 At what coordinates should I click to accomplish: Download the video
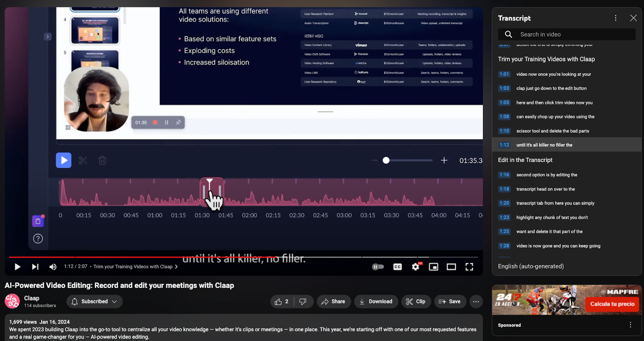tap(376, 302)
